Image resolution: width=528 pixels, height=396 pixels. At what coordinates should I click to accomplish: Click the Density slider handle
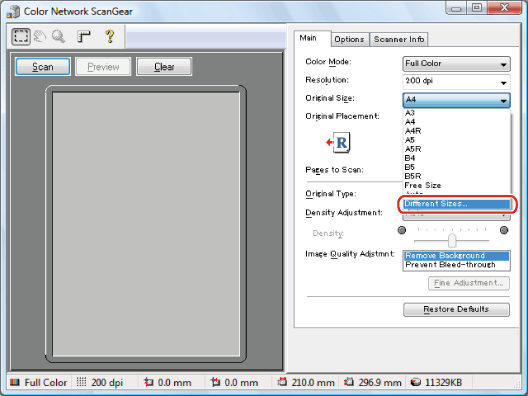[x=452, y=240]
